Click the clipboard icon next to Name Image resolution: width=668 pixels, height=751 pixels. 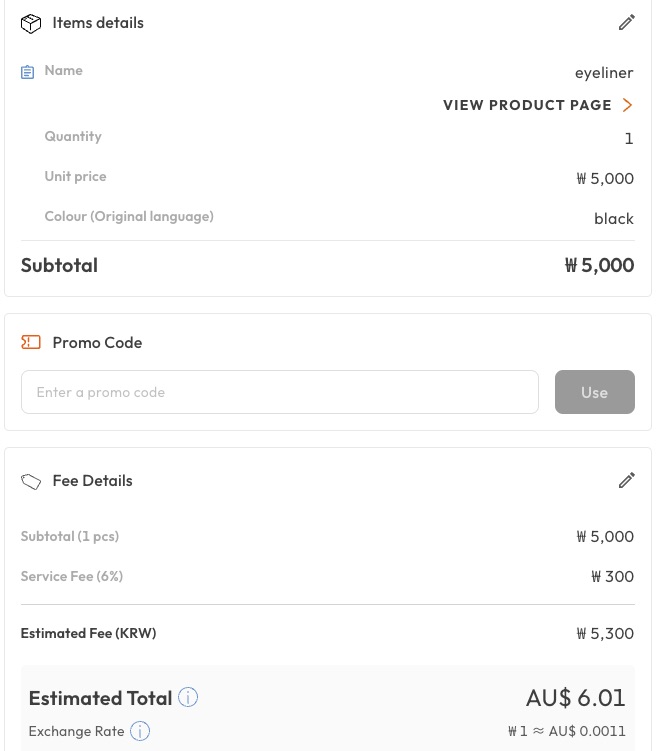point(28,72)
